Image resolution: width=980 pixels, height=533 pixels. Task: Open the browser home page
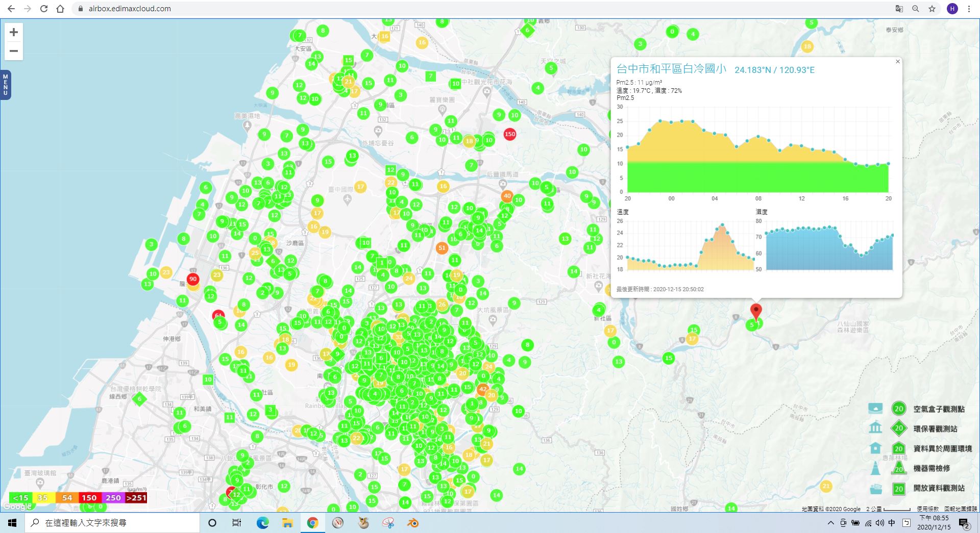[x=60, y=9]
